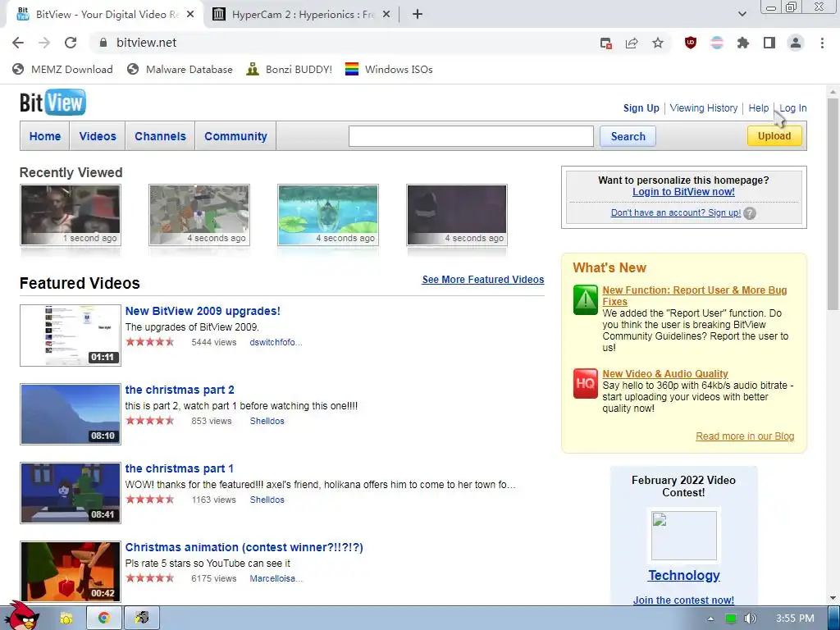Open the Extensions puzzle-piece menu
This screenshot has width=840, height=630.
(x=742, y=43)
